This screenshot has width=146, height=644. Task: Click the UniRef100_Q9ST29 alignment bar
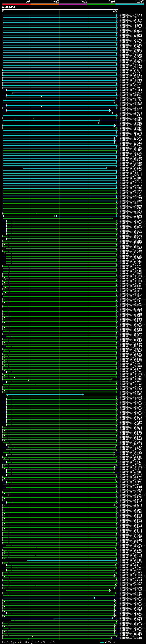tap(65, 93)
